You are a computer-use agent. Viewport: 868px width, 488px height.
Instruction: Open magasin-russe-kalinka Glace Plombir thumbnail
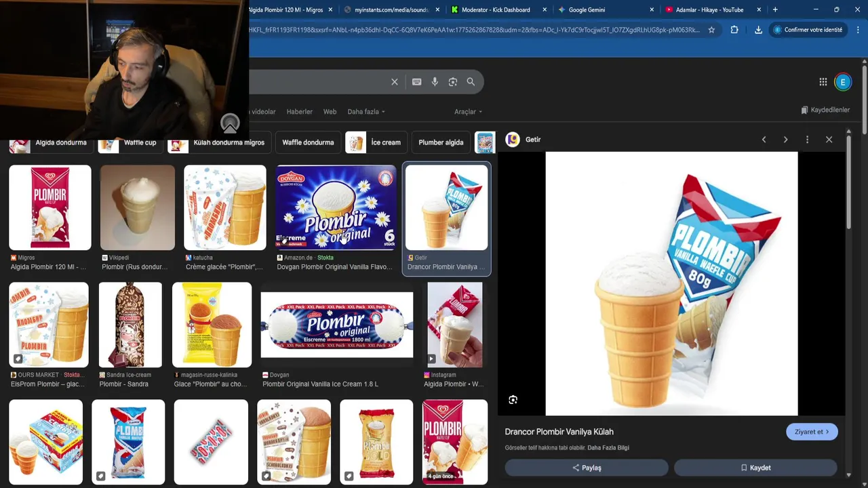[x=212, y=325]
